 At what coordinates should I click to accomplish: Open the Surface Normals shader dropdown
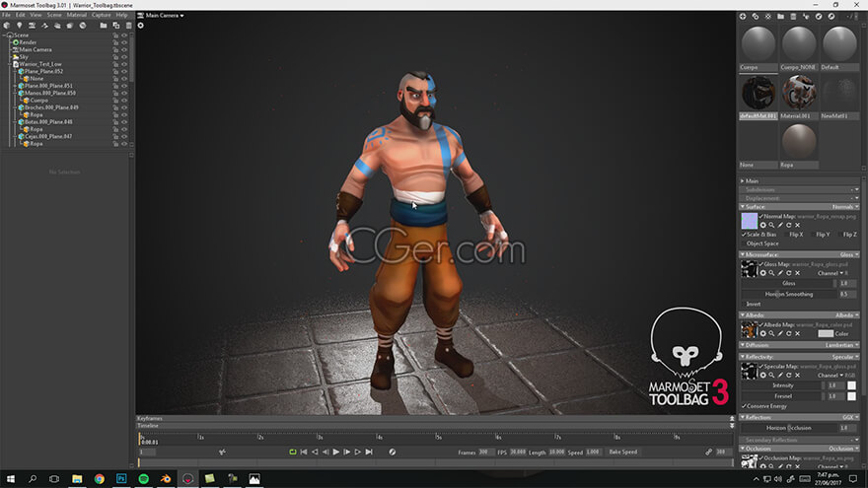pyautogui.click(x=845, y=207)
